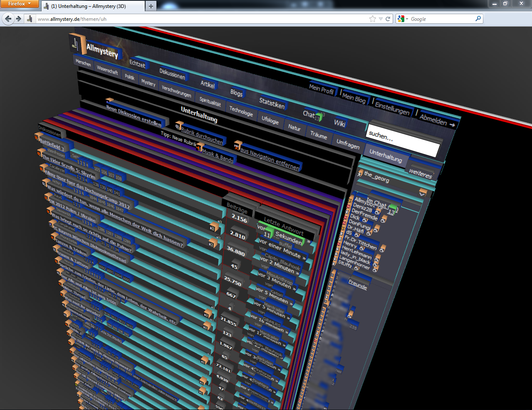Select the Wissenschaft category tab
This screenshot has width=532, height=410.
tap(107, 70)
